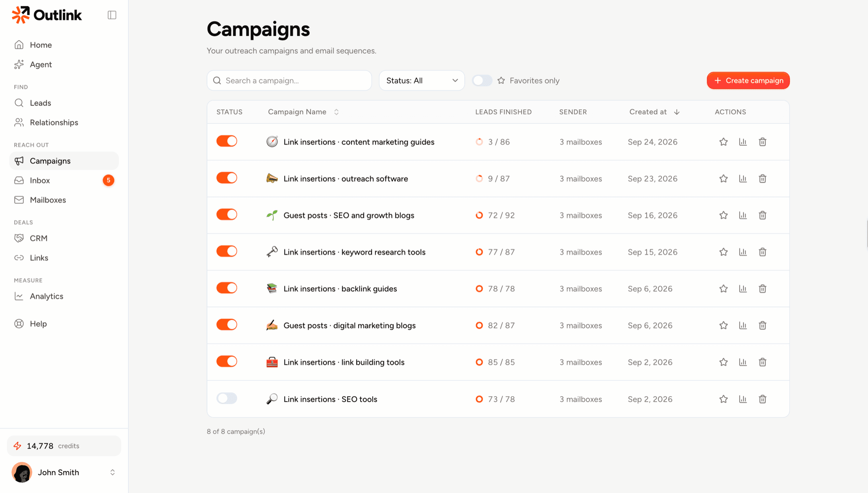Viewport: 868px width, 493px height.
Task: Open the Inbox with 5 unread
Action: click(64, 181)
